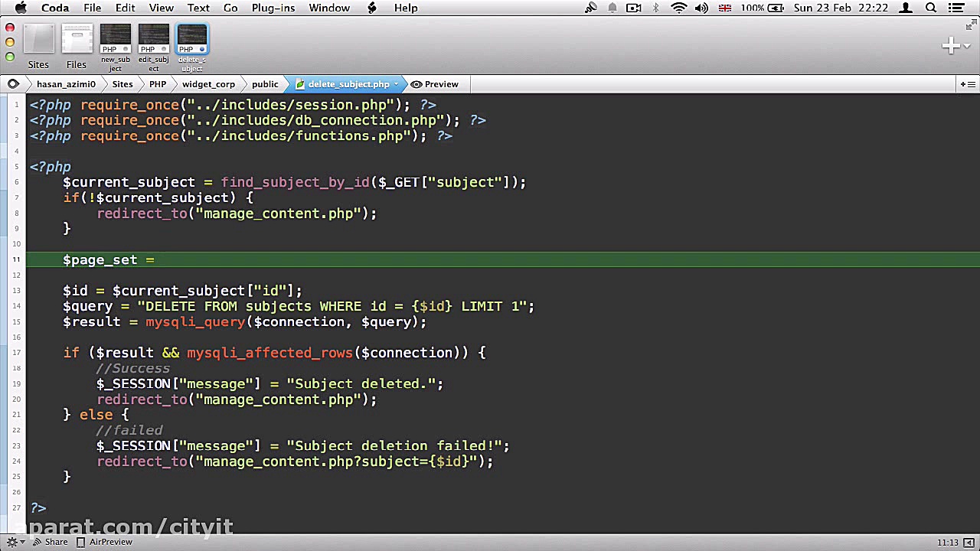This screenshot has width=980, height=551.
Task: Click the date and time in menu bar
Action: click(x=841, y=8)
